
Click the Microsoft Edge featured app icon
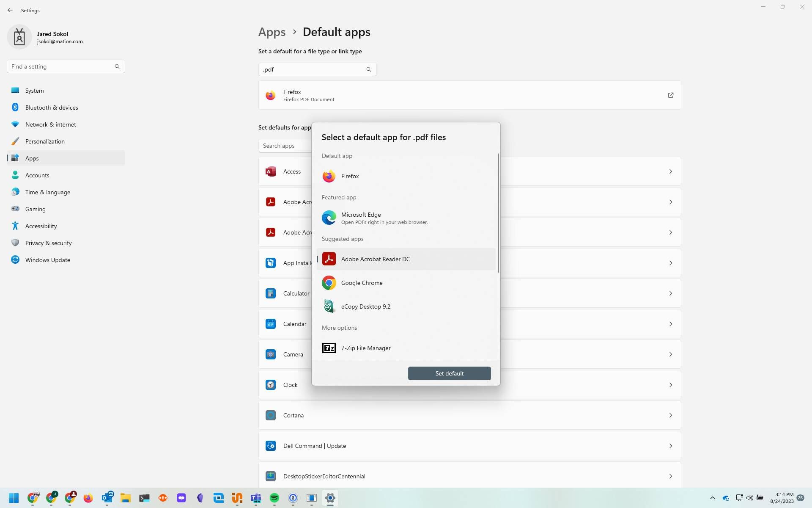pyautogui.click(x=329, y=218)
